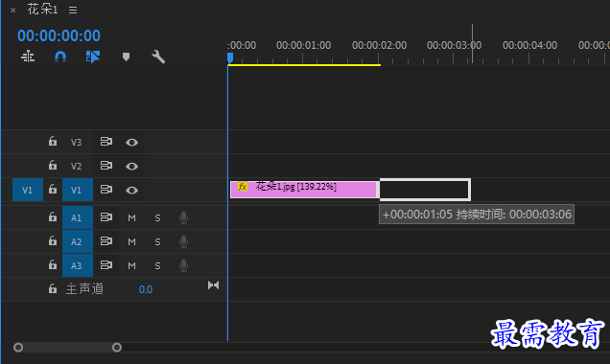This screenshot has width=610, height=364.
Task: Hide V2 track output eye
Action: (132, 167)
